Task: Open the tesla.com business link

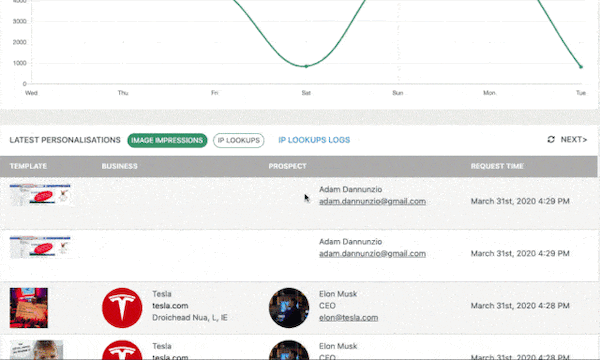Action: click(170, 306)
